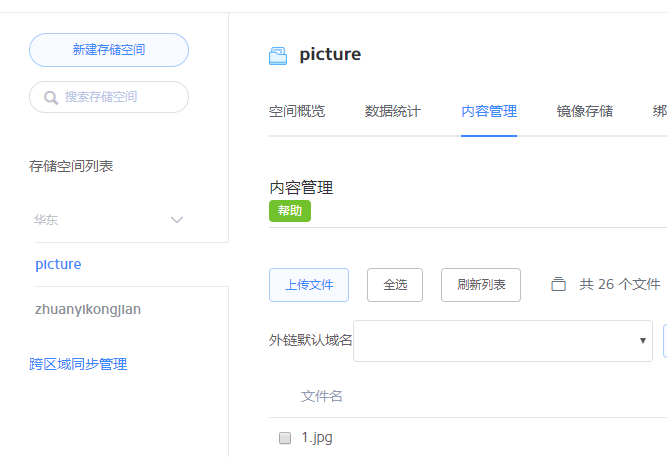Tick the checkbox for 1.jpg
Image resolution: width=667 pixels, height=457 pixels.
(x=285, y=438)
